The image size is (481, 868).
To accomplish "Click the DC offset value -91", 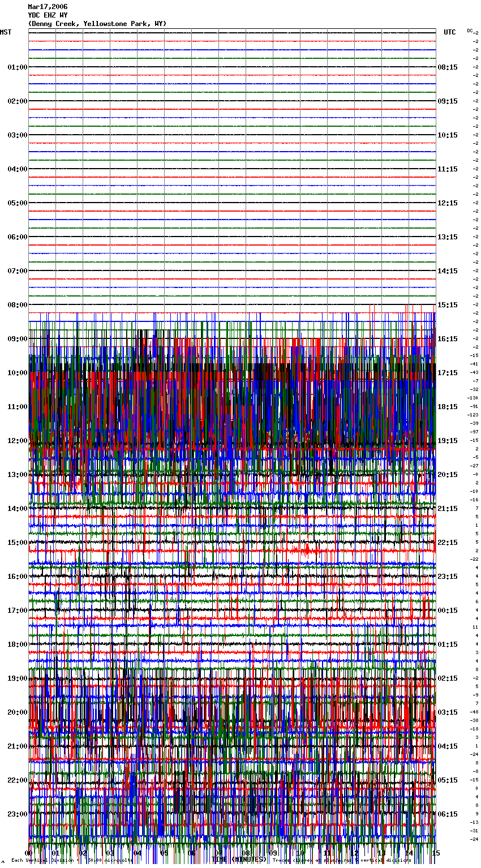I will click(x=474, y=406).
